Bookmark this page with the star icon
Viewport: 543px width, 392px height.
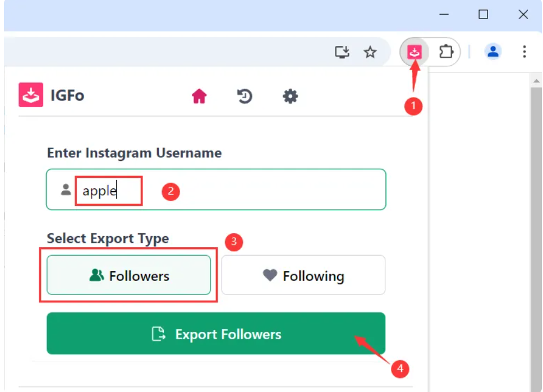click(370, 52)
